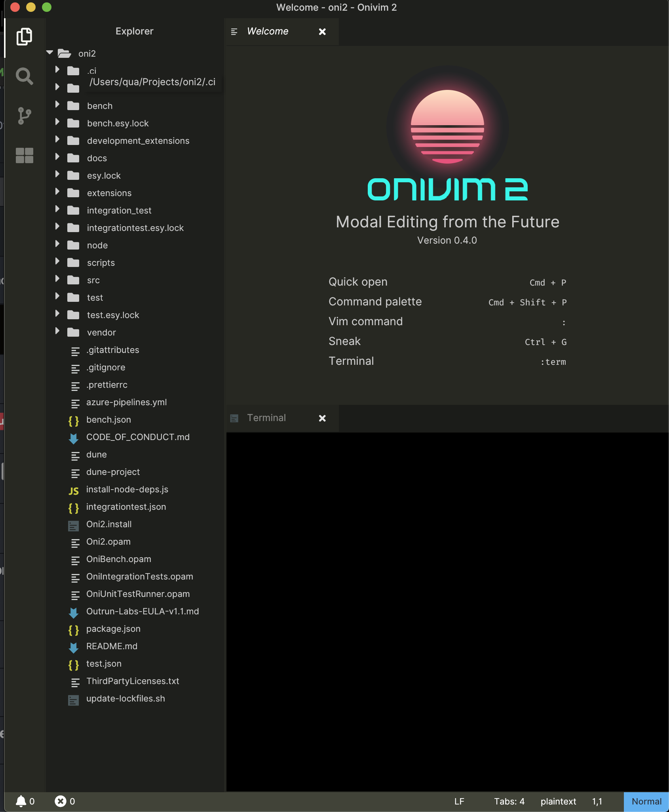Screen dimensions: 669x812
Task: Click the LF line-ending indicator
Action: (x=459, y=801)
